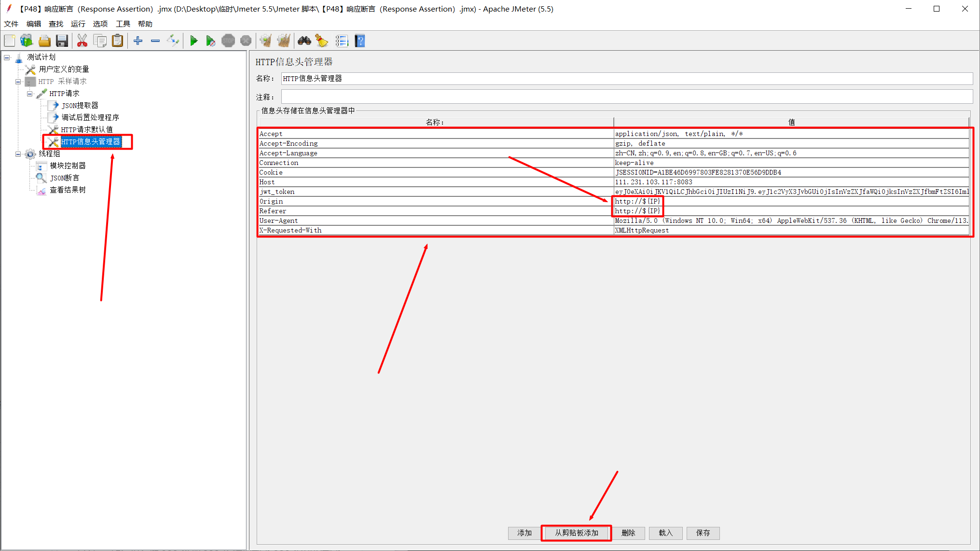Select the HTTP请求默认值 tree node
Viewport: 980px width, 551px height.
tap(86, 130)
